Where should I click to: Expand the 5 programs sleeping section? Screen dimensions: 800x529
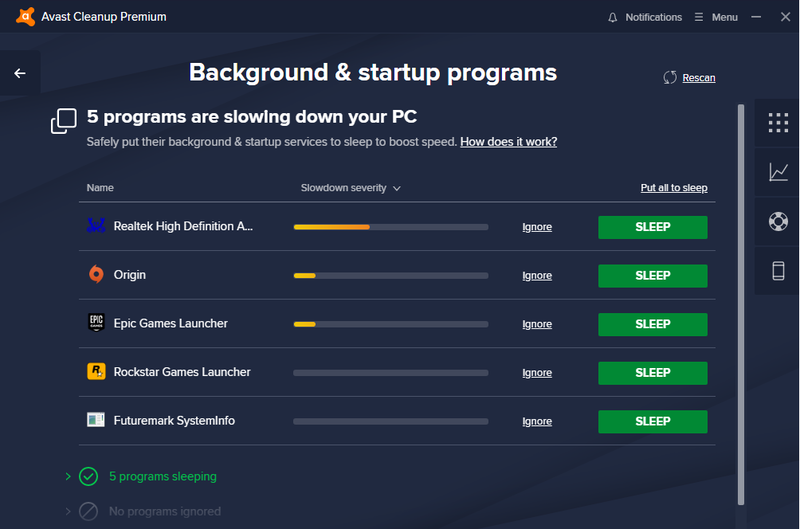click(68, 477)
